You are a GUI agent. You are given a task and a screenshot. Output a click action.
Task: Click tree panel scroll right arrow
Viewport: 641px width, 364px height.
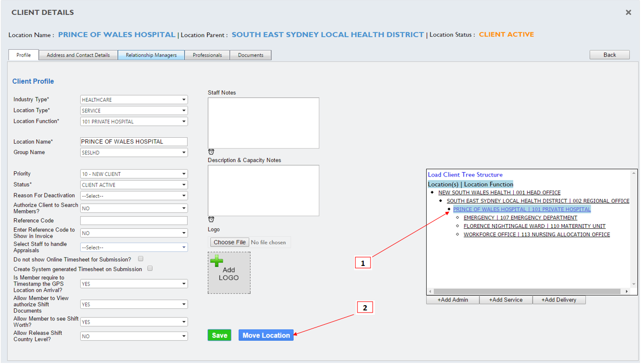click(627, 291)
